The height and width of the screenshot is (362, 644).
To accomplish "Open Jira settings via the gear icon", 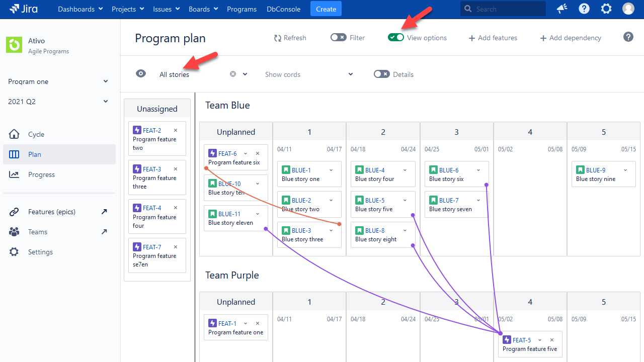I will [606, 8].
